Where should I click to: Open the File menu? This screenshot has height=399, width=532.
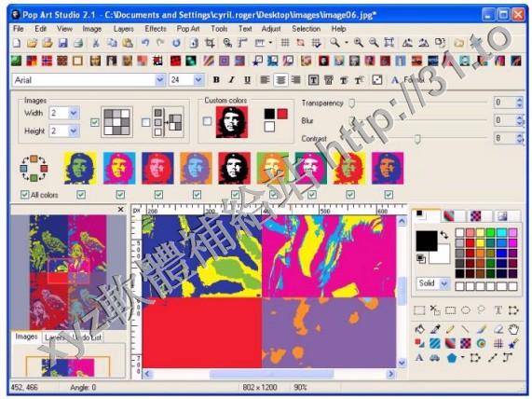pyautogui.click(x=19, y=29)
